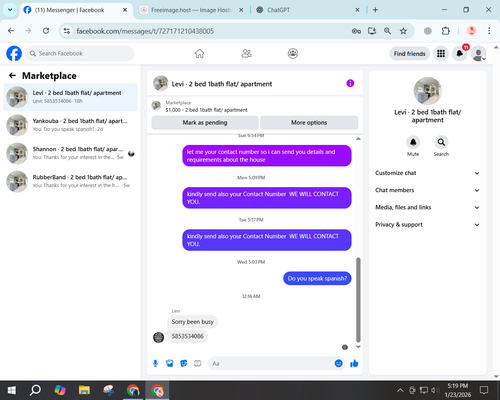The image size is (500, 400).
Task: Open the Home feed icon
Action: (199, 53)
